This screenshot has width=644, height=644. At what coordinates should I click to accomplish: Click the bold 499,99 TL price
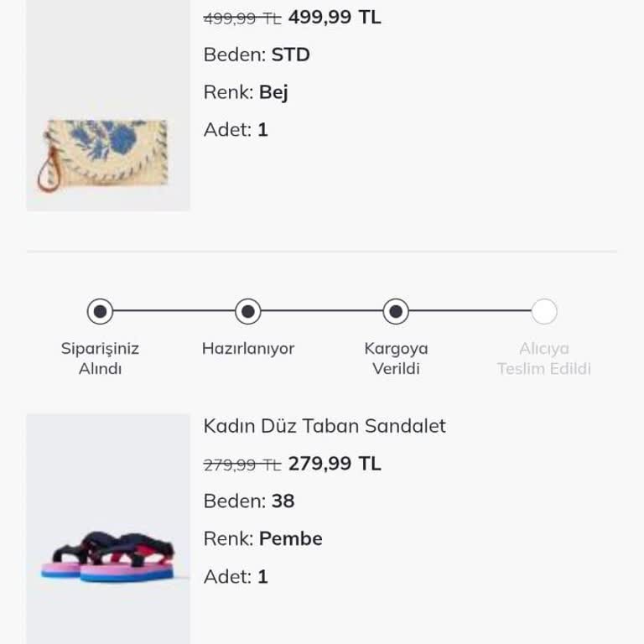[x=335, y=18]
